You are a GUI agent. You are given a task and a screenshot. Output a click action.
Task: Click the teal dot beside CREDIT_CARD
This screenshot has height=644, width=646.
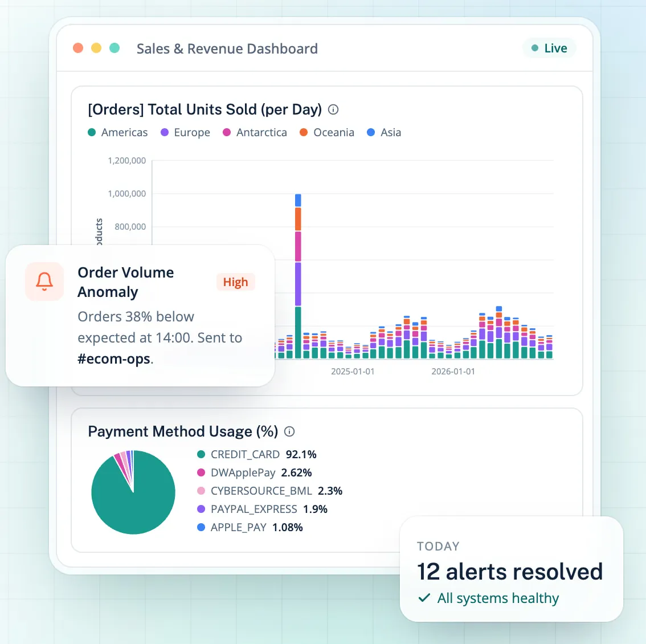click(x=201, y=454)
